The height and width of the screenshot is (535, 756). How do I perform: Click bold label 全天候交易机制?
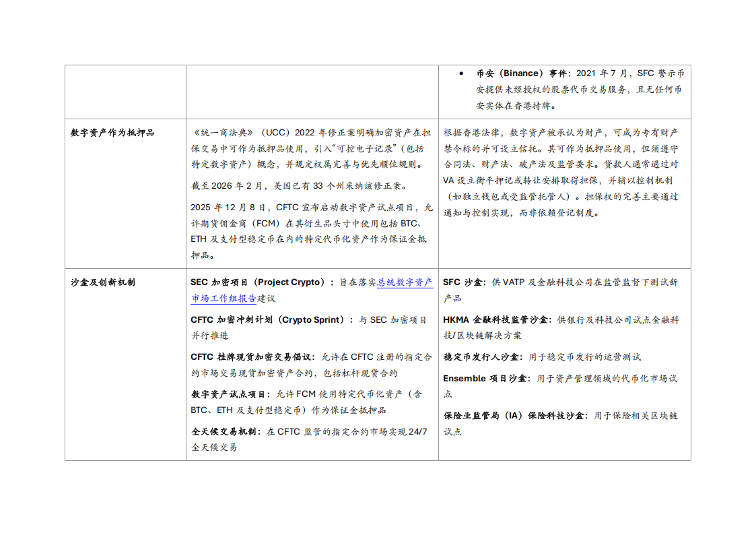(x=224, y=432)
